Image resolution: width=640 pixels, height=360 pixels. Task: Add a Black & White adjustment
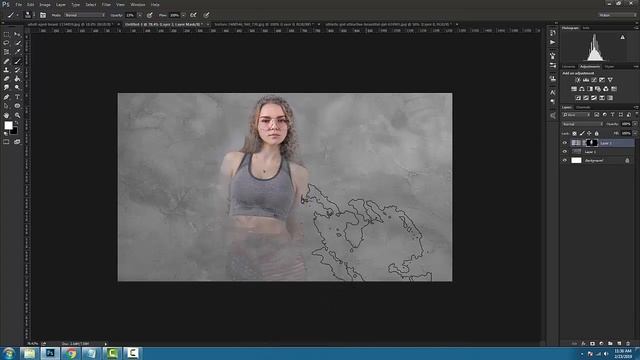tap(590, 89)
